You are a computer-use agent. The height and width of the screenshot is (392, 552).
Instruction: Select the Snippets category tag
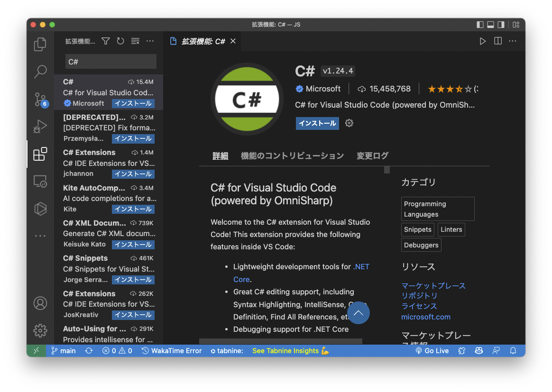[417, 229]
